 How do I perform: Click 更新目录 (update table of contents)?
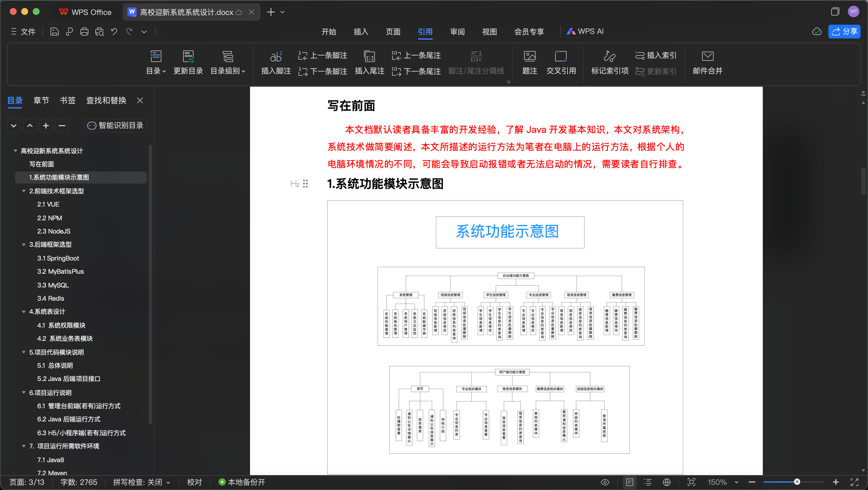click(x=188, y=63)
